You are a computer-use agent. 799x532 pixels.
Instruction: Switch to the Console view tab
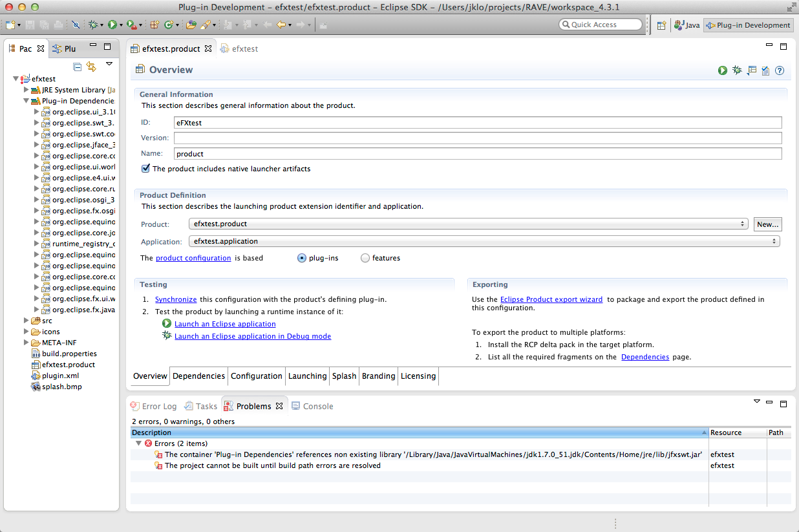[x=312, y=406]
